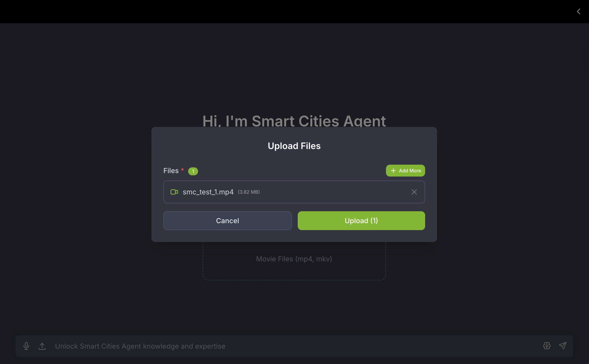Open file upload via the upload arrow icon

pos(42,346)
